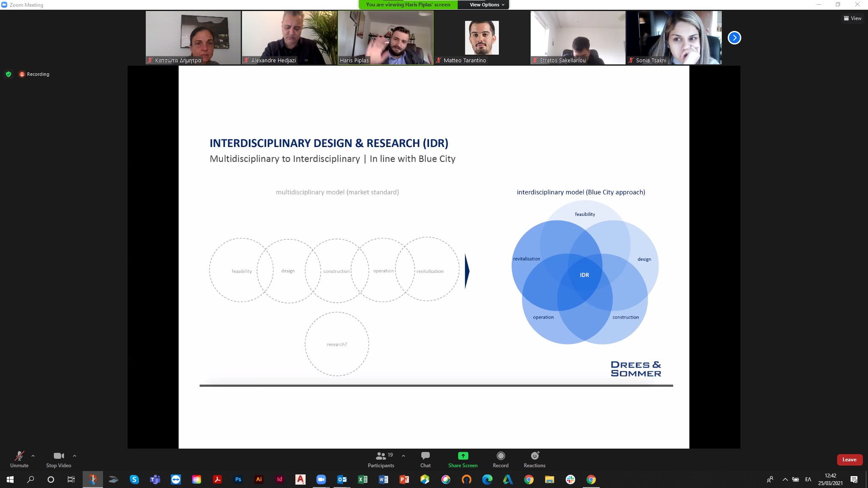868x488 pixels.
Task: Open Windows Start menu
Action: (x=10, y=480)
